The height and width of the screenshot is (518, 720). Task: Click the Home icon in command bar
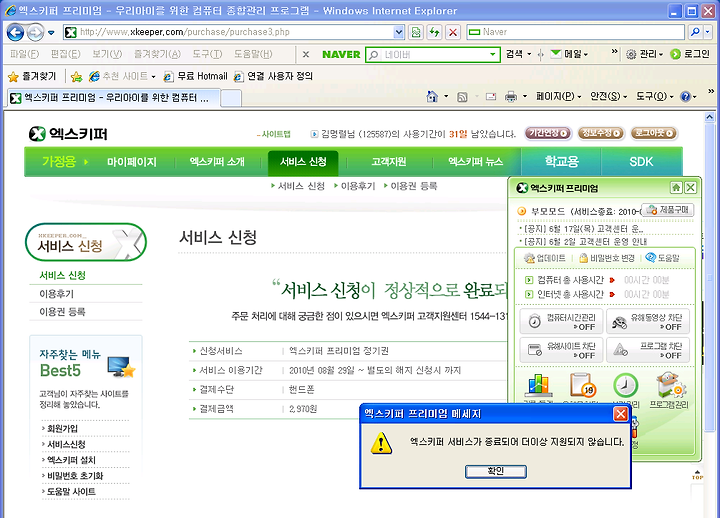pos(432,96)
